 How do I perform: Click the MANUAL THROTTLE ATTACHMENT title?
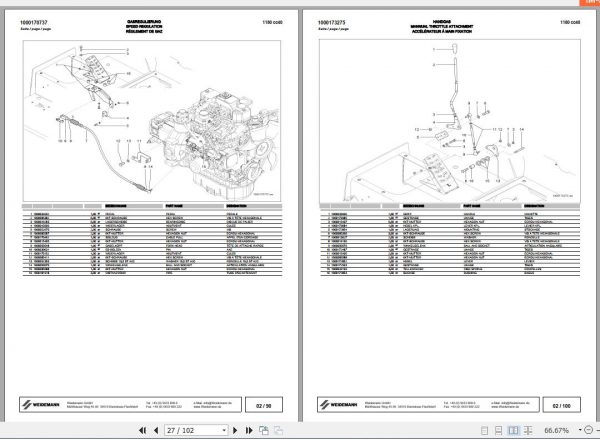(442, 27)
